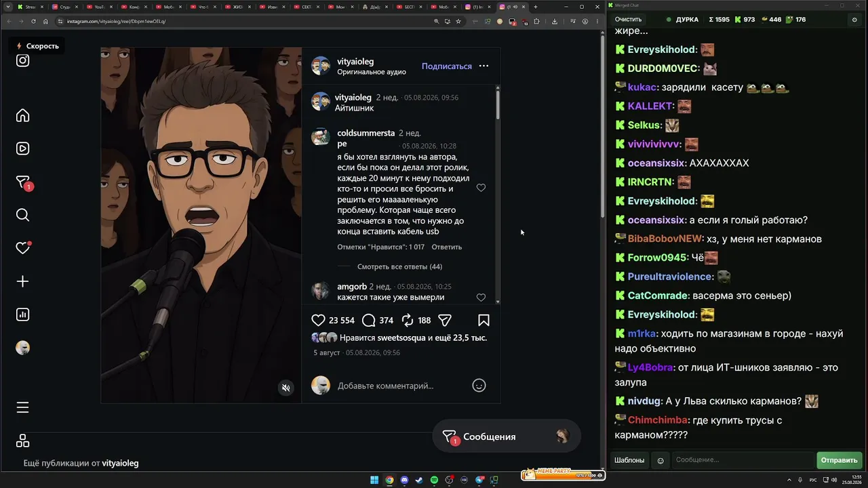Open the hamburger More menu in sidebar

coord(22,407)
